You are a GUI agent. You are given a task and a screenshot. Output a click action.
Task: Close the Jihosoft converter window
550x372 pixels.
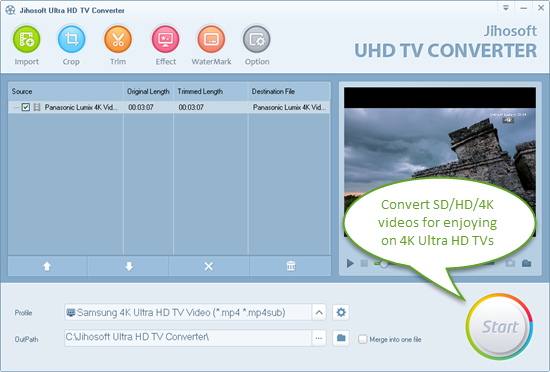click(x=541, y=8)
